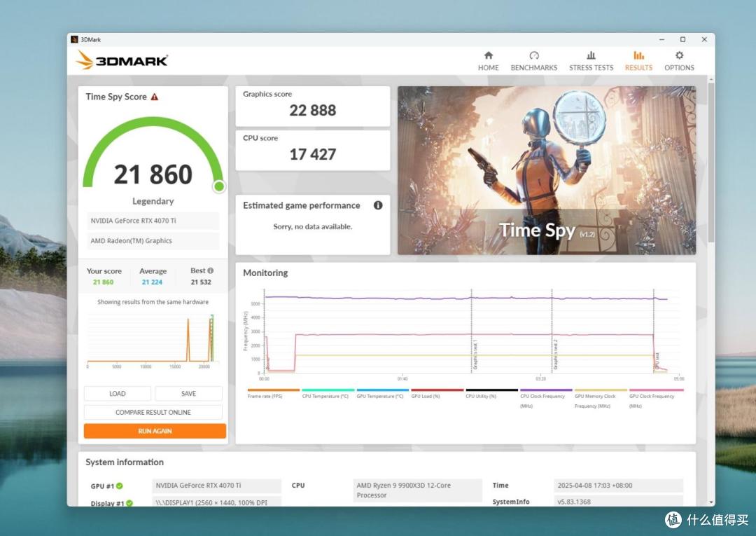This screenshot has height=536, width=756.
Task: Click the 3DMark logo
Action: coord(122,60)
